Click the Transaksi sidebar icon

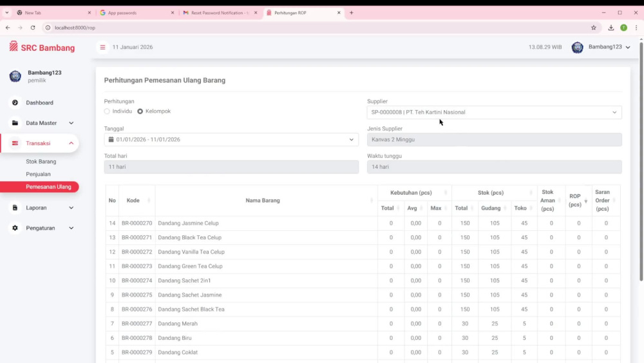point(15,143)
